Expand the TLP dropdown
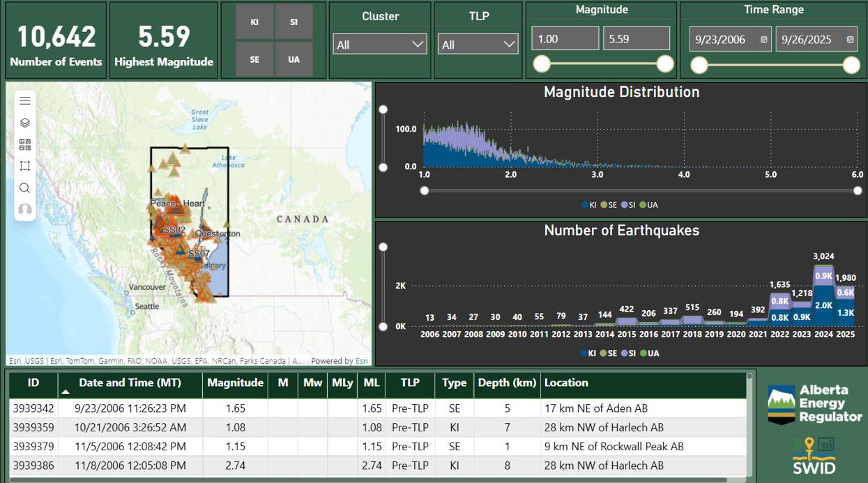This screenshot has height=483, width=868. click(478, 45)
